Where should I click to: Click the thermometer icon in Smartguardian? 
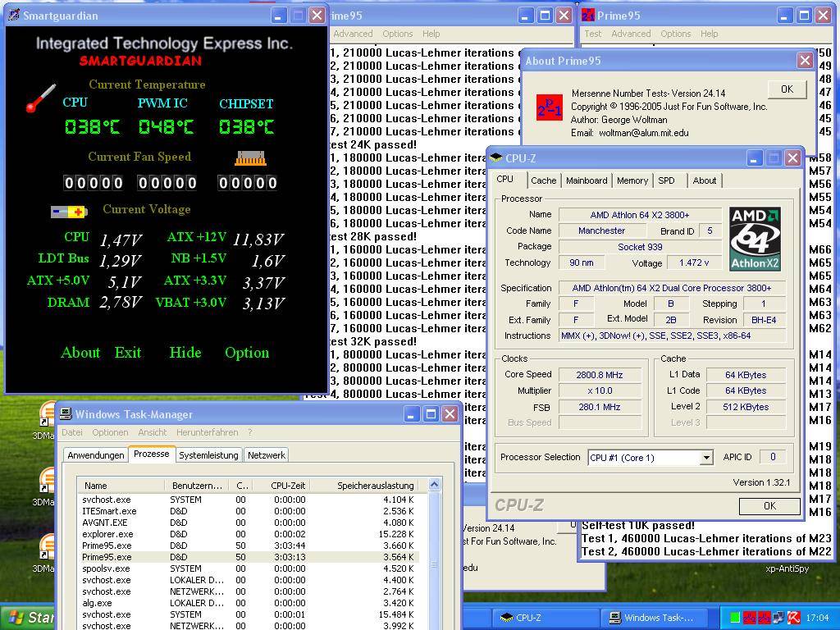coord(41,98)
